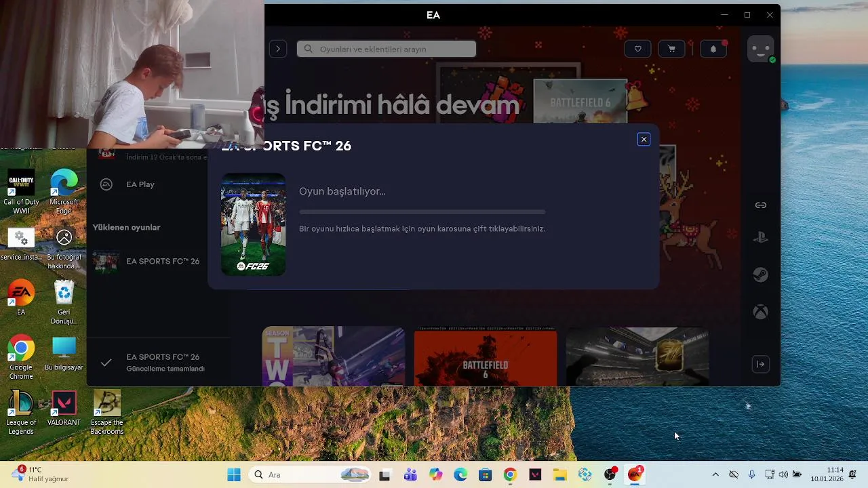
Task: Click the forward navigation arrow in EA app
Action: click(x=277, y=49)
